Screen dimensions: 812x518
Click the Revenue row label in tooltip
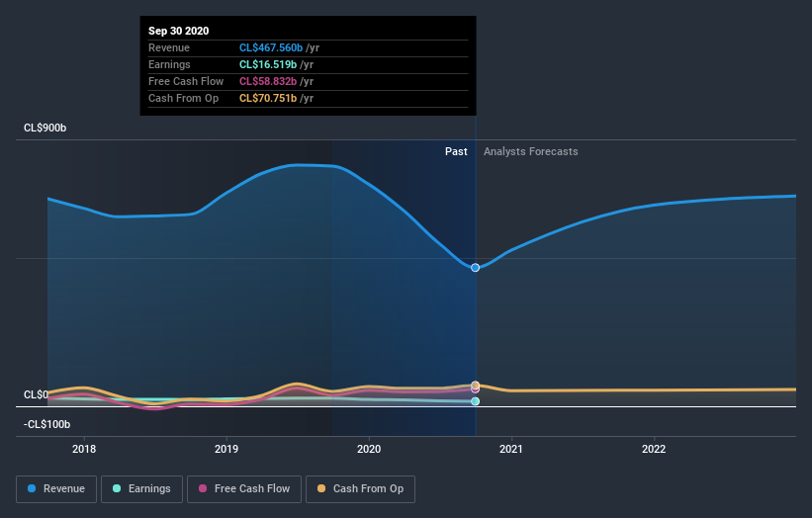click(x=169, y=47)
